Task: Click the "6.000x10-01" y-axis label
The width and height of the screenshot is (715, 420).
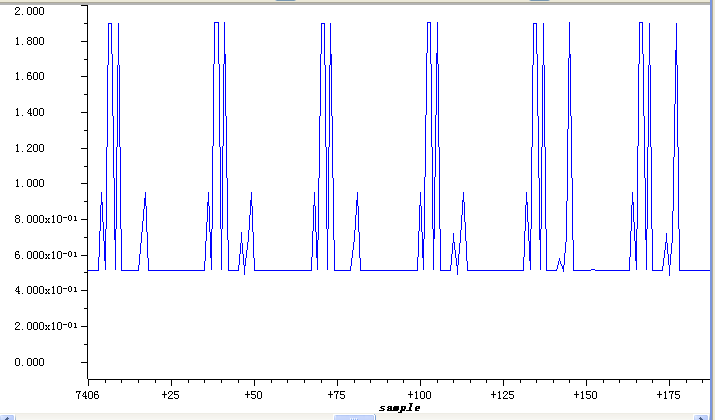Action: pos(46,255)
